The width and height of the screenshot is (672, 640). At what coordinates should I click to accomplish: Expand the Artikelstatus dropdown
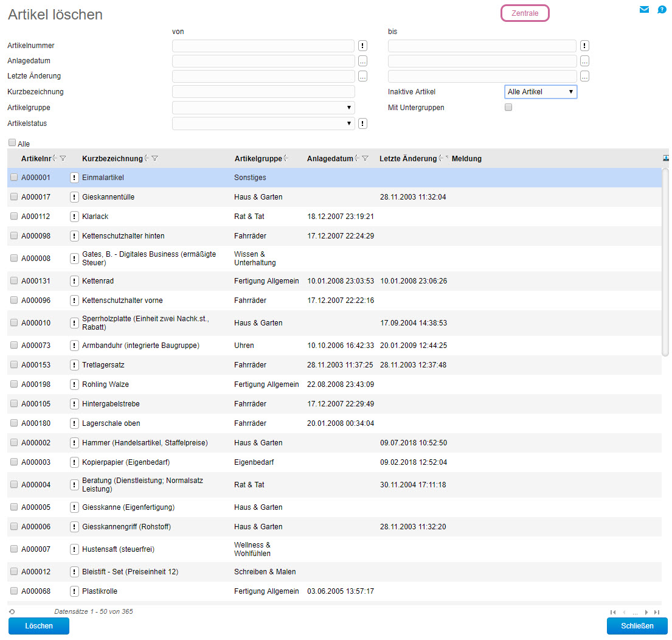263,123
